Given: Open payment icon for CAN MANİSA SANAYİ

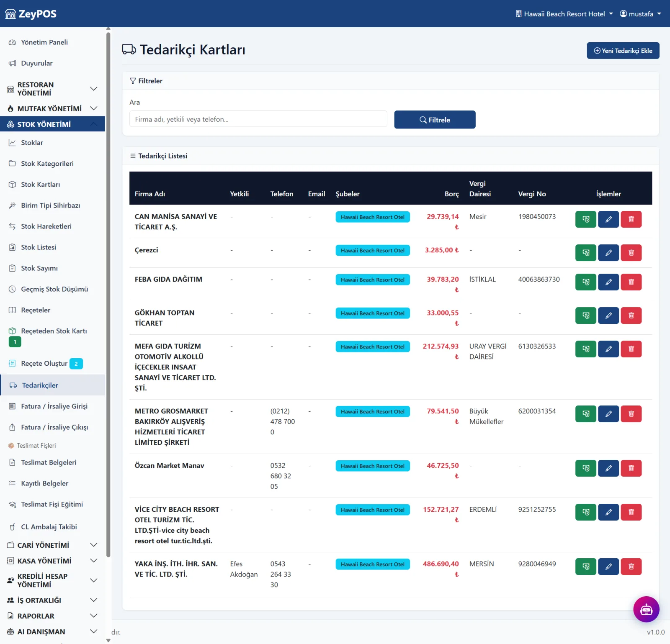Looking at the screenshot, I should pos(585,219).
